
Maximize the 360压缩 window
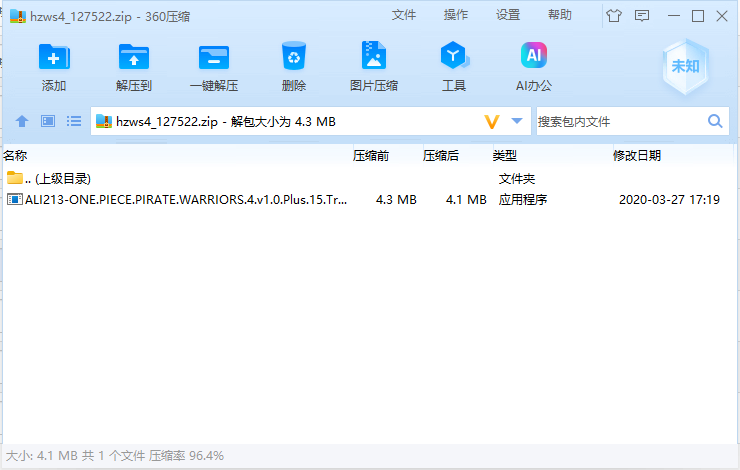coord(698,16)
